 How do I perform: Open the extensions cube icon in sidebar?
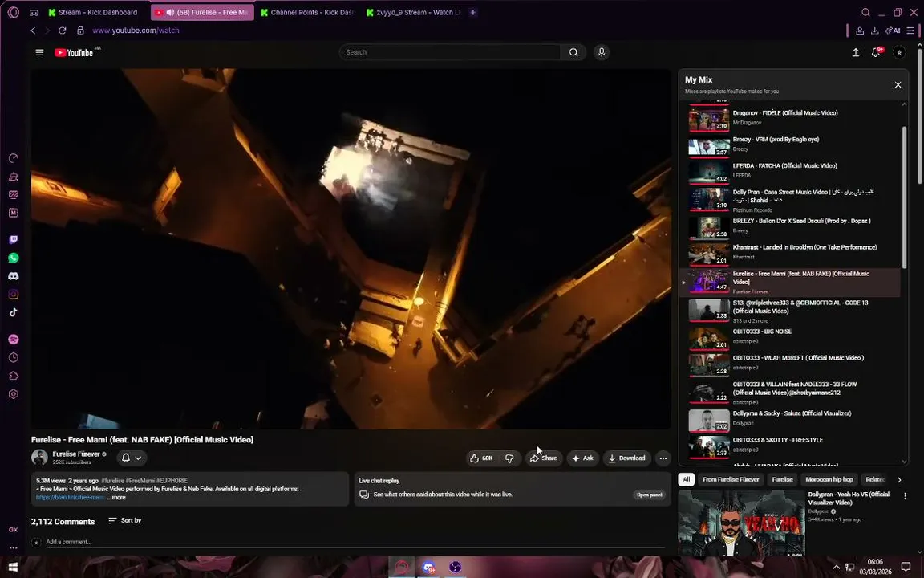point(14,376)
